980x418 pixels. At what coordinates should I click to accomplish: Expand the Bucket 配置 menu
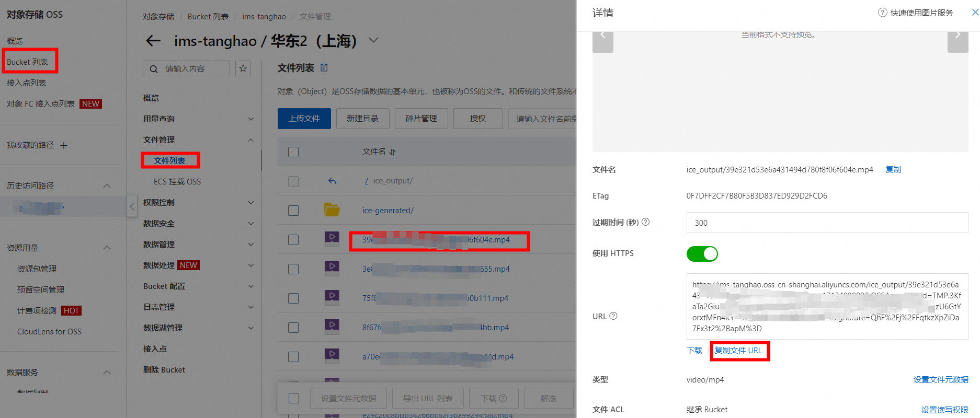pos(250,286)
